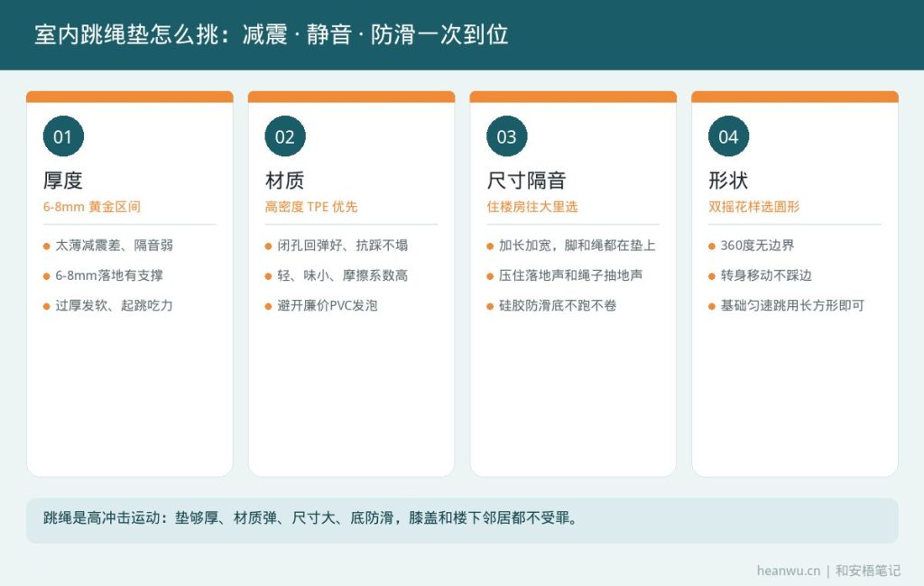Click the 02 number badge
The height and width of the screenshot is (586, 924).
[x=285, y=136]
